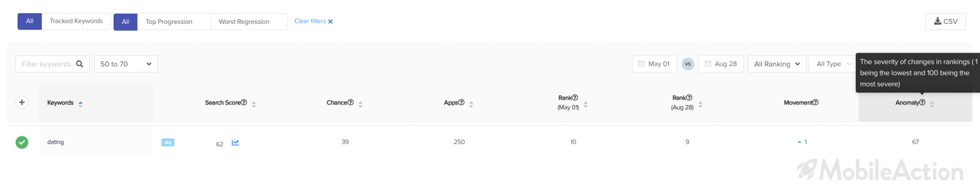Select the first All keywords toggle
Image resolution: width=980 pixels, height=192 pixels.
[x=30, y=21]
